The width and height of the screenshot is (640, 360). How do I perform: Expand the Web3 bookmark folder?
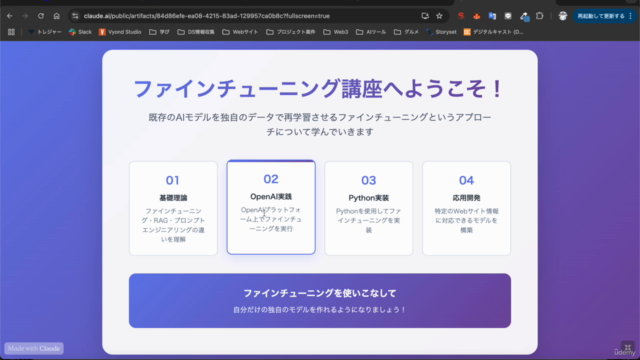tap(336, 32)
